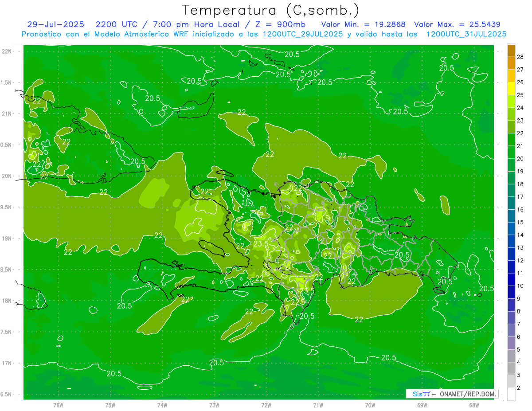The image size is (532, 411).
Task: Click the green colorbar legend swatch labeled 21
Action: tap(511, 140)
